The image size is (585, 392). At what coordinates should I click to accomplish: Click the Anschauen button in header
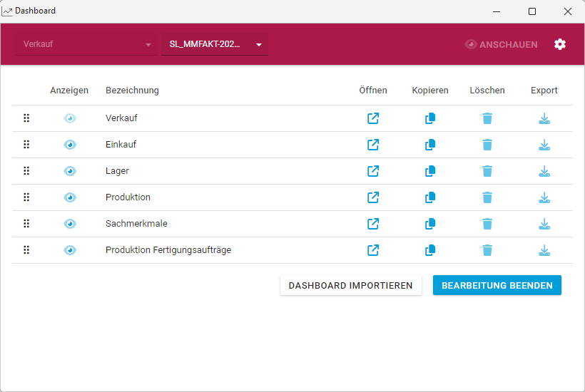point(501,44)
